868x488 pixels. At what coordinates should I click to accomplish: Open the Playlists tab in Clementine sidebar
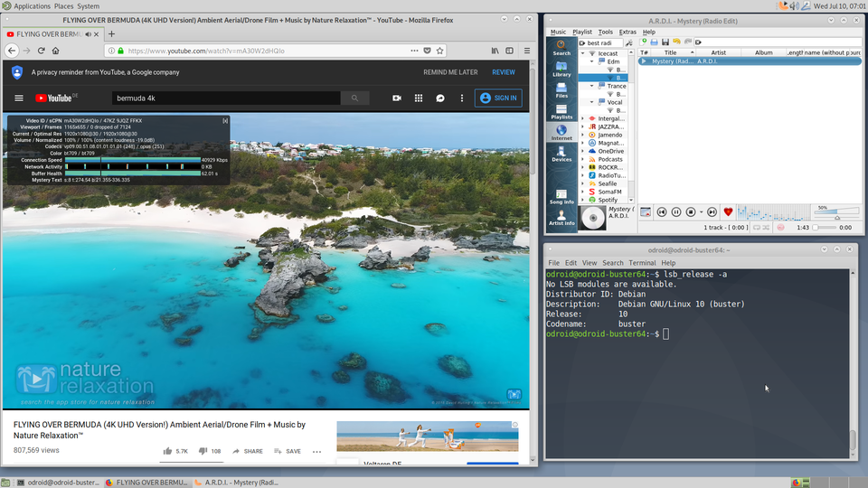tap(561, 112)
